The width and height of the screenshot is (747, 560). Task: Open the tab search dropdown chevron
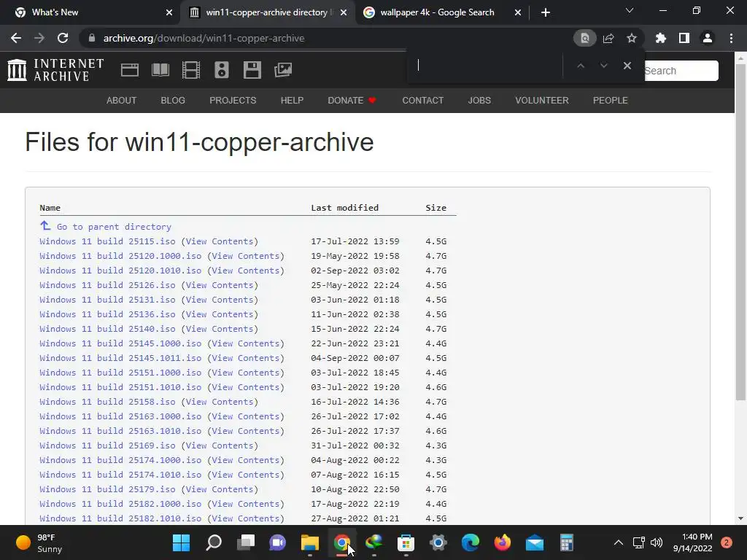(630, 10)
